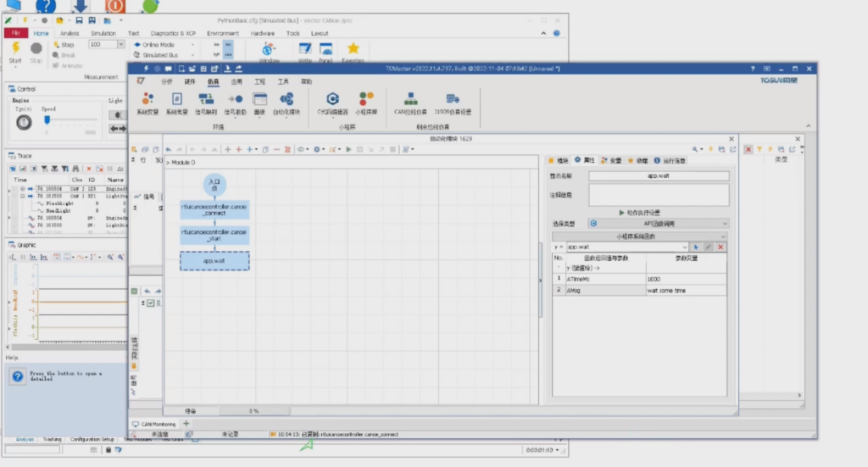This screenshot has height=467, width=868.
Task: Expand the app.wait function combo box
Action: click(x=687, y=247)
